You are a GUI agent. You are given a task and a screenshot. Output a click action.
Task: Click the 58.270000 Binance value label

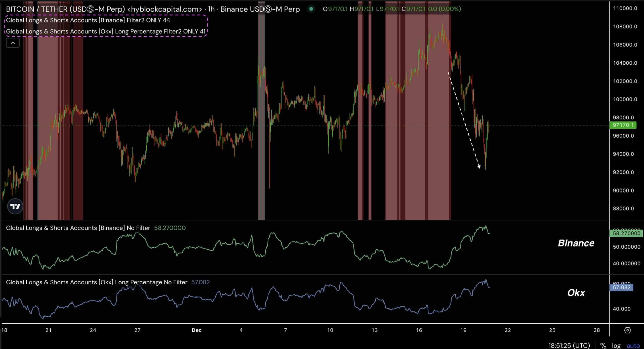click(626, 233)
